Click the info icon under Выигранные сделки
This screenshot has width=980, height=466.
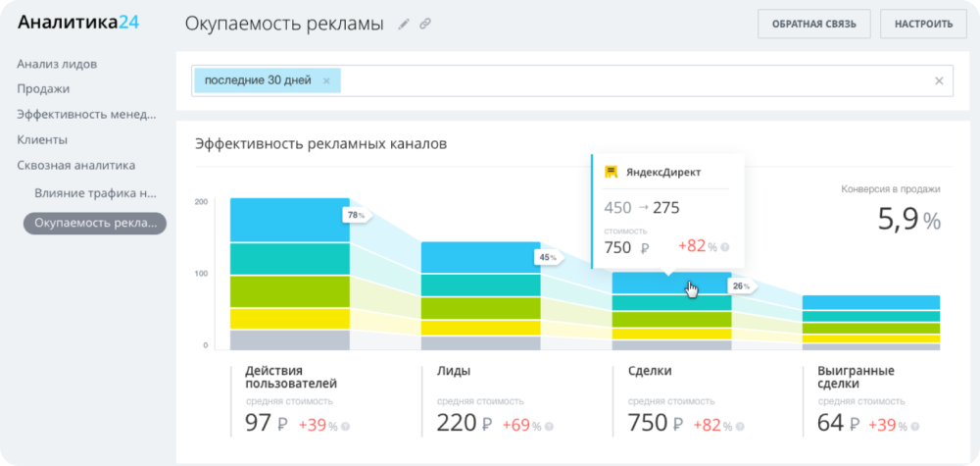pyautogui.click(x=916, y=426)
